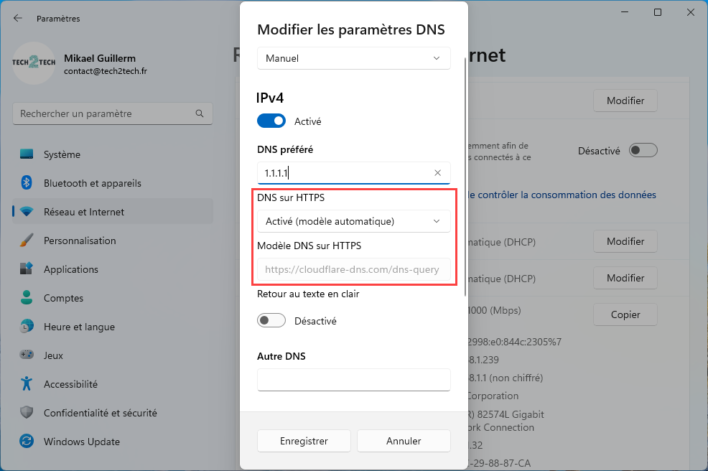Open the Windows Update icon

click(x=26, y=441)
